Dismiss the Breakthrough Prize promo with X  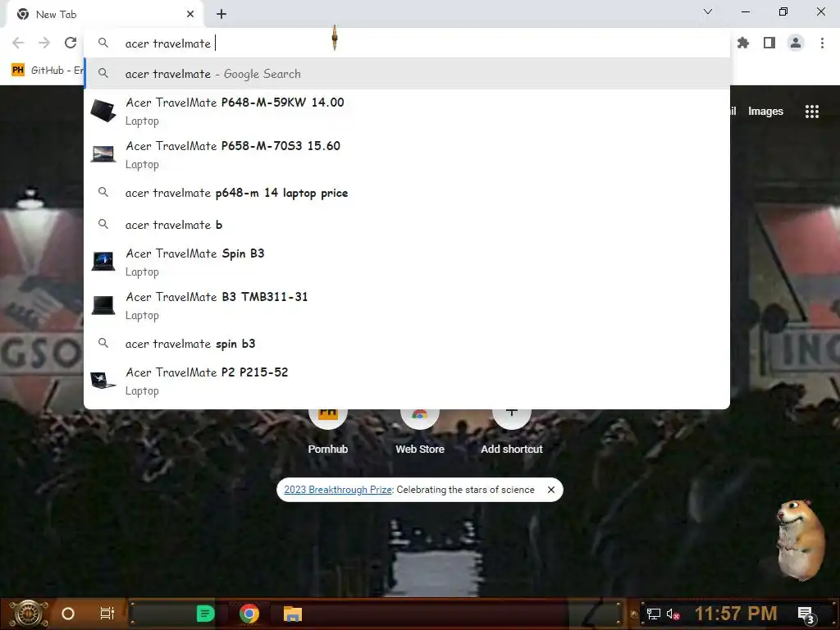(550, 490)
